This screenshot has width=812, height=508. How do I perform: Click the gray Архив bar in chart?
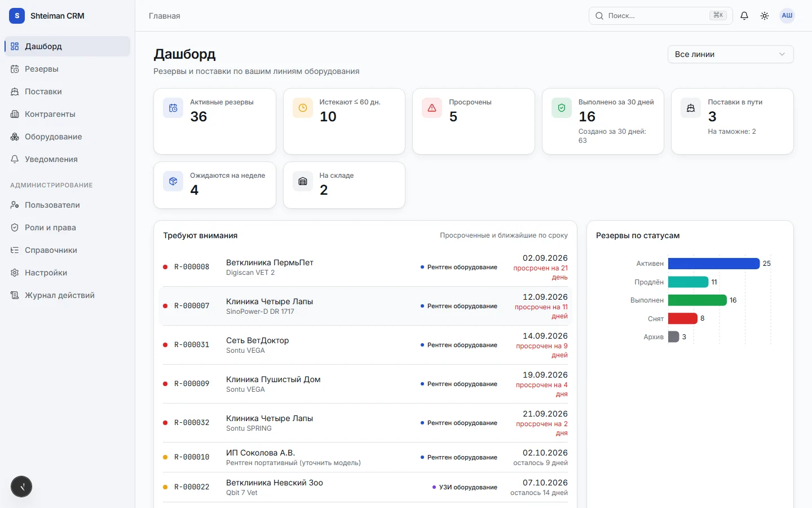click(x=674, y=337)
